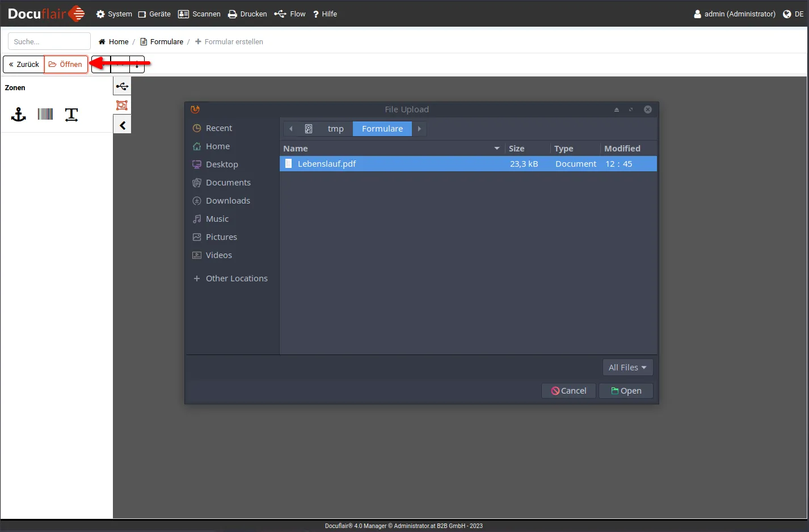
Task: Select Lebenslauf.pdf in the file list
Action: [x=327, y=164]
